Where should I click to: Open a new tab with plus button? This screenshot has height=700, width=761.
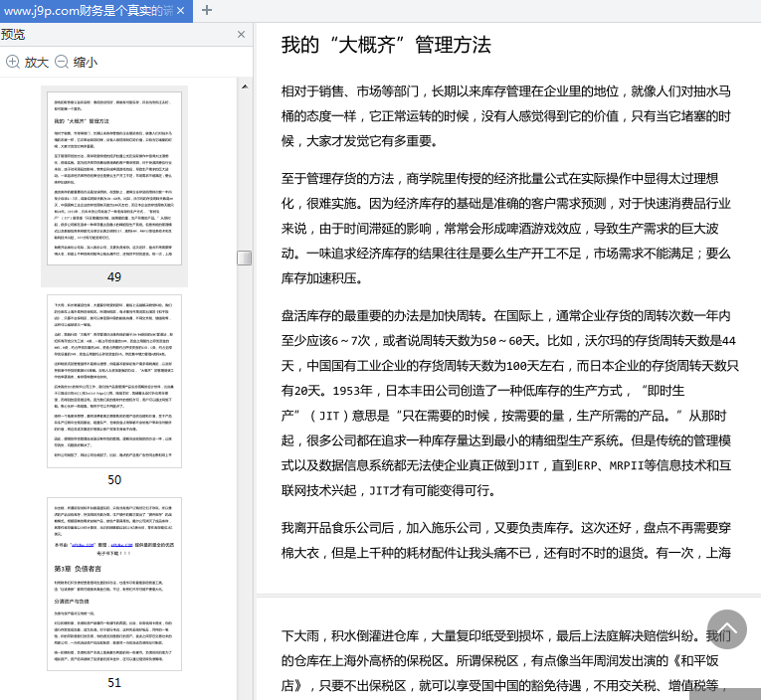[207, 10]
